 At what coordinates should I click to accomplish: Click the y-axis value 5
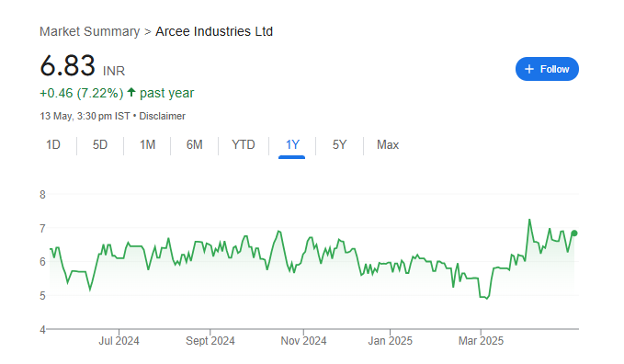[42, 296]
